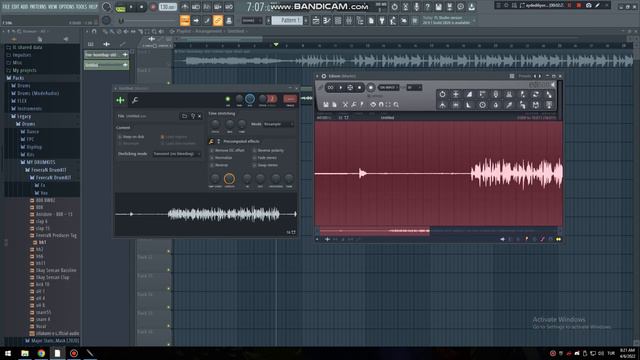Click the Edison wrench tools icon

[353, 105]
